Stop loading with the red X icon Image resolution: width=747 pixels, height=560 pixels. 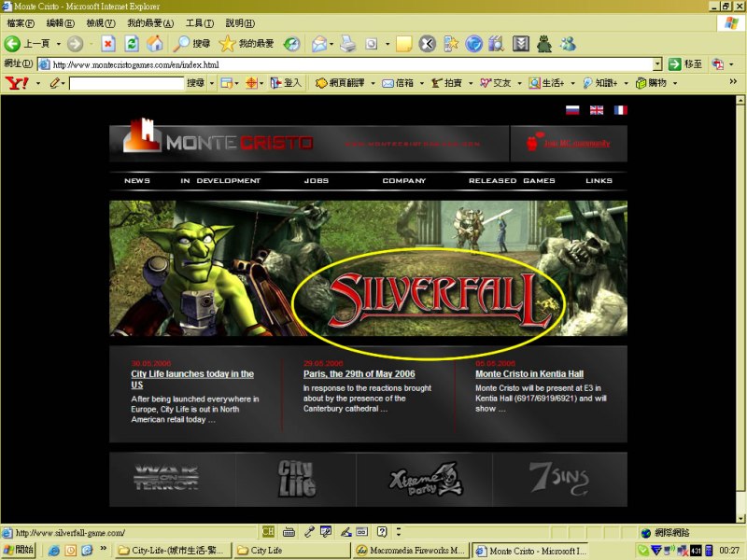click(108, 44)
